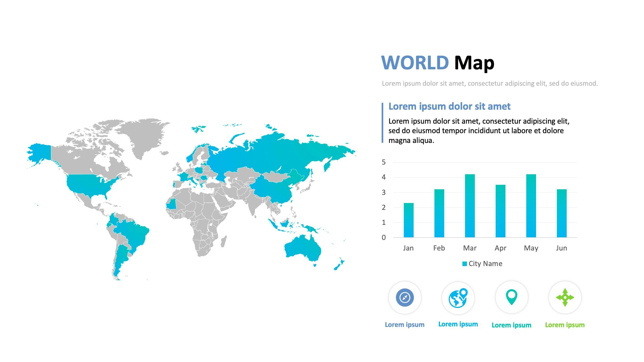Image resolution: width=644 pixels, height=362 pixels.
Task: Click the Feb bar in the chart
Action: click(439, 213)
